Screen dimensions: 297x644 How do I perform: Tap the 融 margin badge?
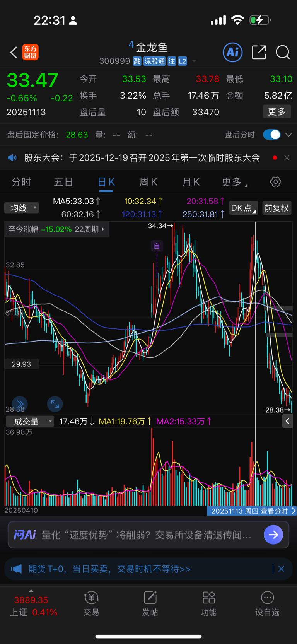point(137,61)
